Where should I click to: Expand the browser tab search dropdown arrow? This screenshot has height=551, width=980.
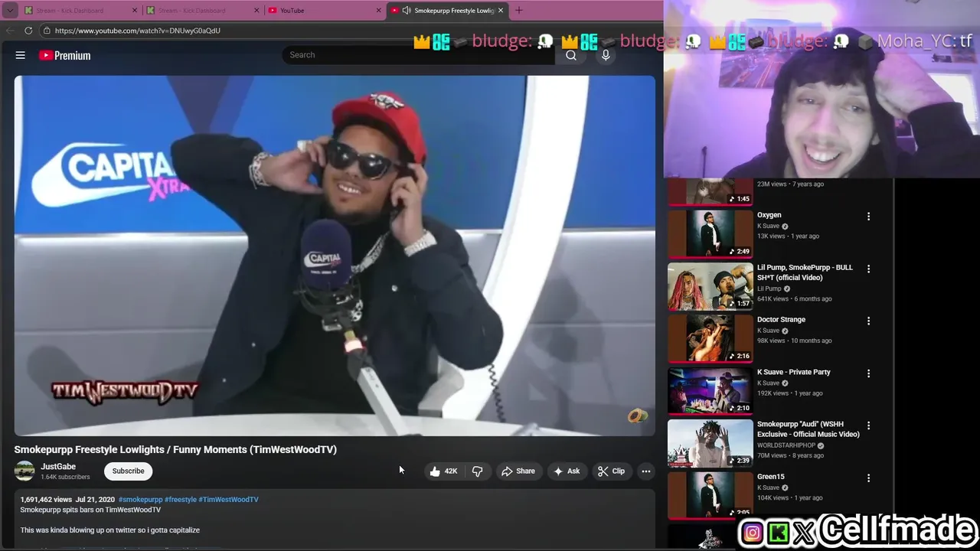click(10, 11)
